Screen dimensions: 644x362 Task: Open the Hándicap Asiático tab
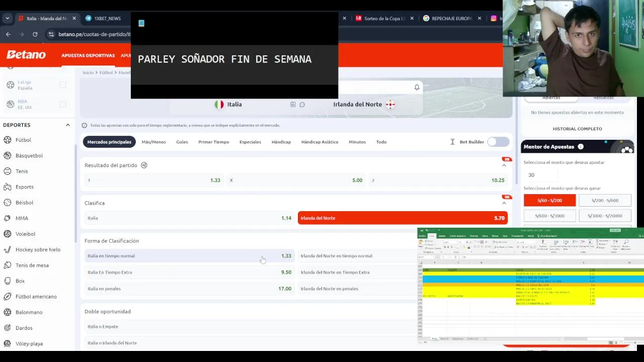click(x=319, y=142)
